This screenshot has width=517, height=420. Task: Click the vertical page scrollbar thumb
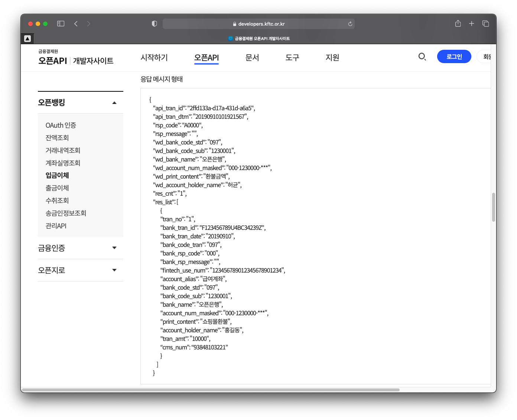494,207
